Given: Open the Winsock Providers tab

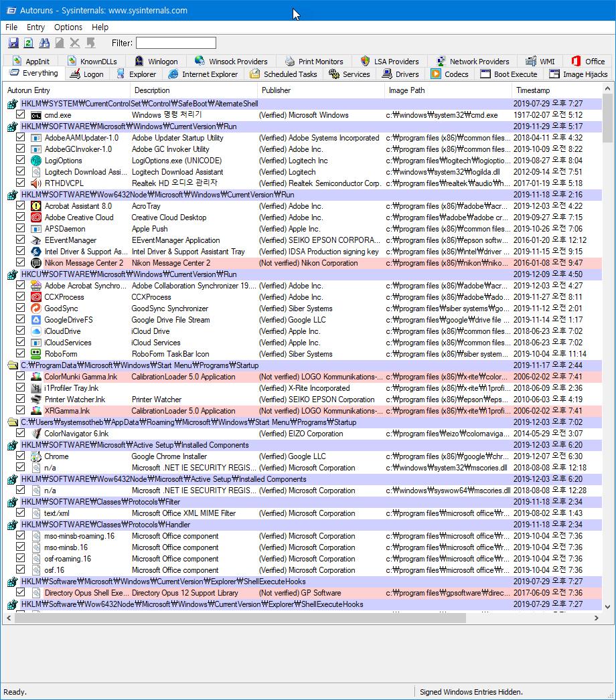Looking at the screenshot, I should (x=232, y=61).
